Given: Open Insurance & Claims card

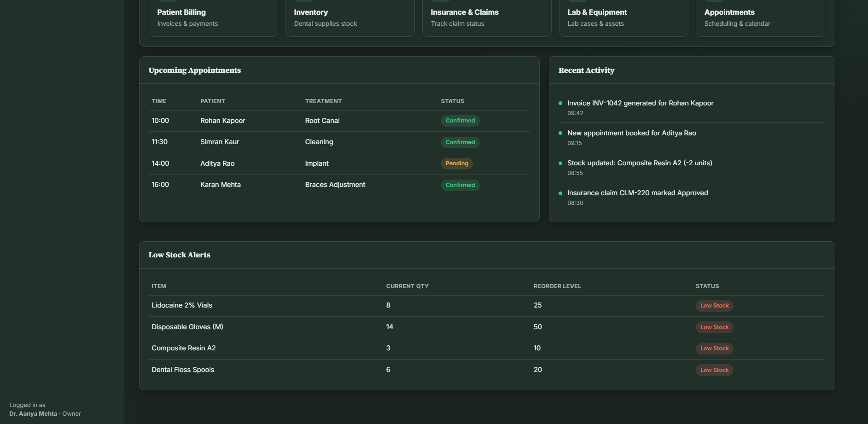Looking at the screenshot, I should pos(487,17).
